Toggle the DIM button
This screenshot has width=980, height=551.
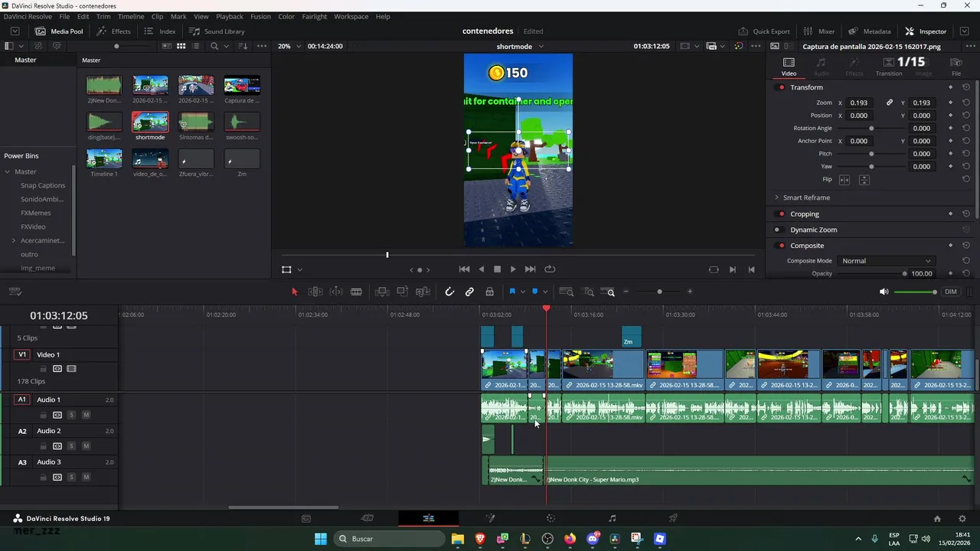point(951,292)
